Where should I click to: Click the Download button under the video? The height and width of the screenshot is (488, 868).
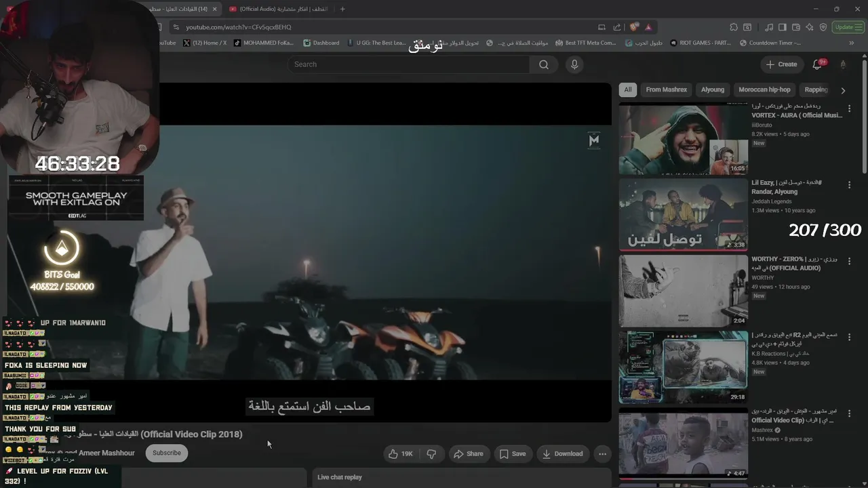tap(563, 453)
